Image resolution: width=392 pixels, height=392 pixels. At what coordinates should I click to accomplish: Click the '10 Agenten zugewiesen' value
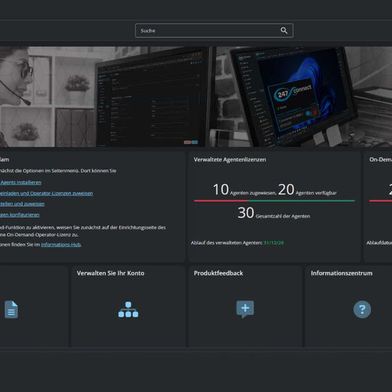click(244, 190)
